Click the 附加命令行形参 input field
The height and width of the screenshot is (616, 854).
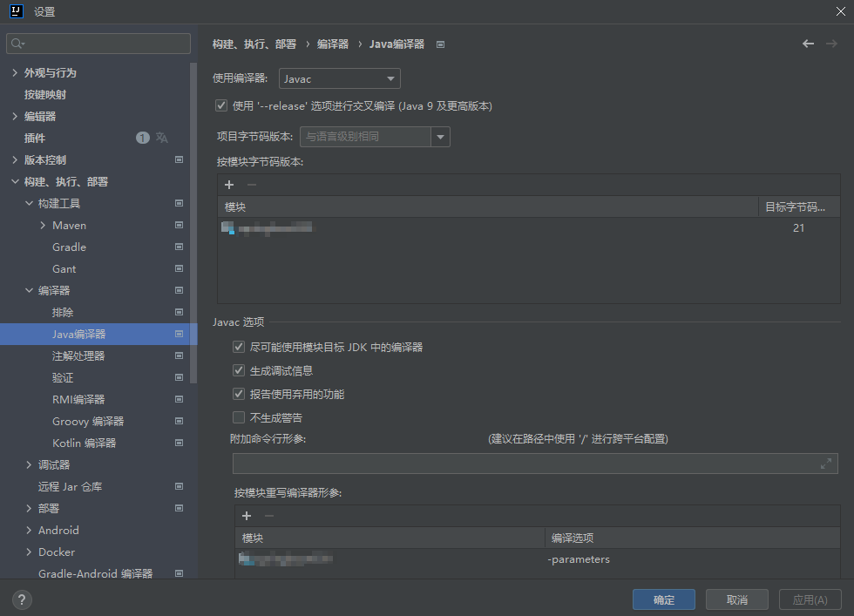(x=535, y=464)
